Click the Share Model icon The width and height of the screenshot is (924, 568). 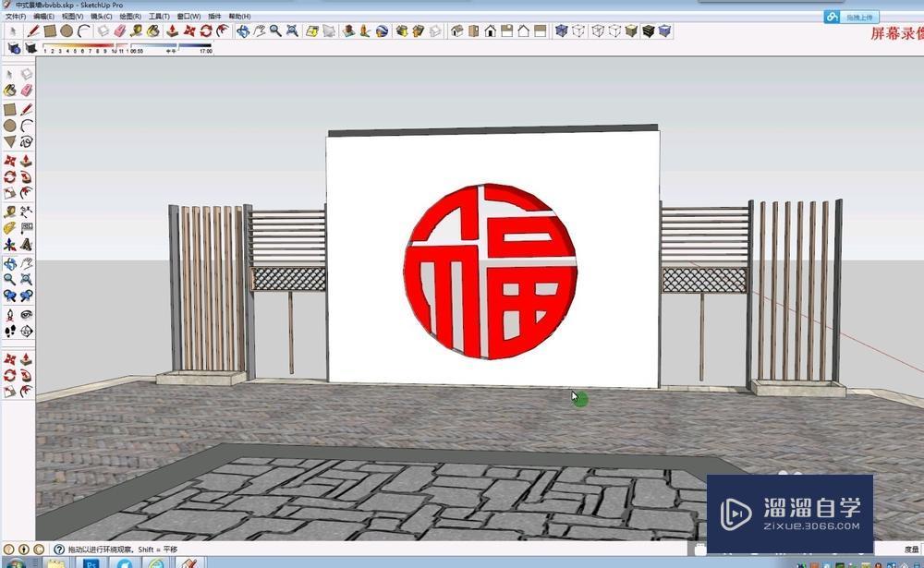click(x=419, y=30)
